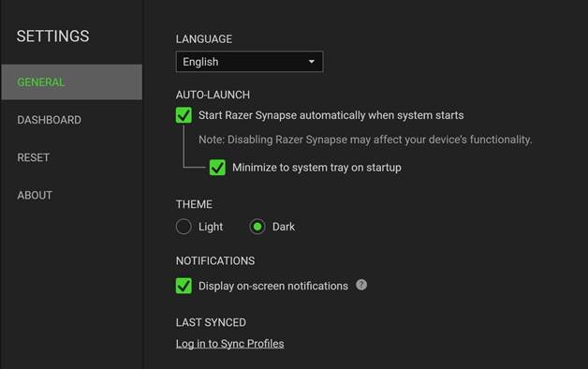Viewport: 588px width, 369px height.
Task: Open the Language dropdown showing English
Action: pos(249,62)
